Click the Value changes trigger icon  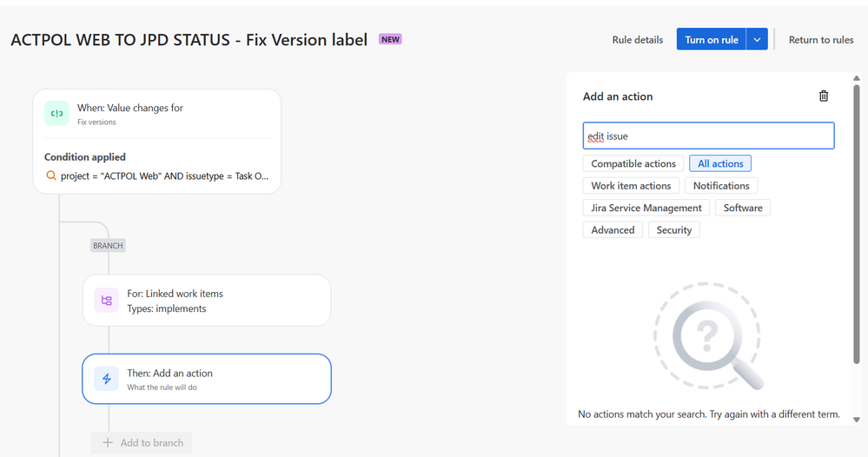point(56,114)
